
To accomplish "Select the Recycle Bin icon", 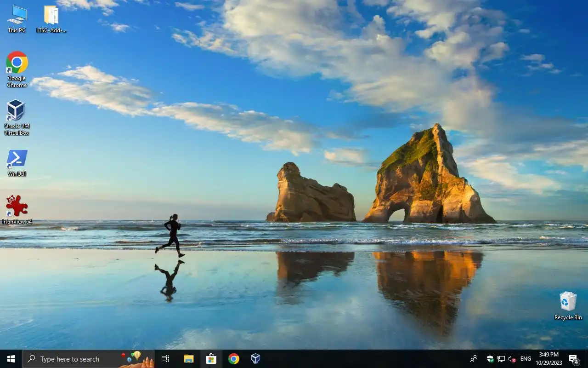I will pos(568,305).
